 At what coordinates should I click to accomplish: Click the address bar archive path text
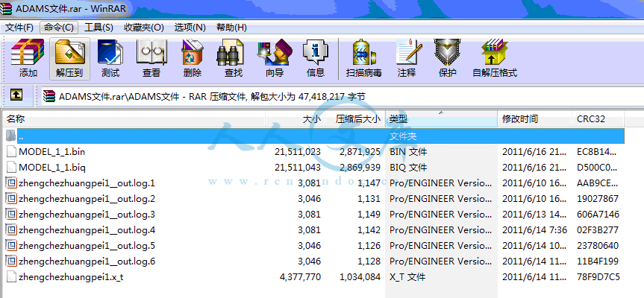212,97
